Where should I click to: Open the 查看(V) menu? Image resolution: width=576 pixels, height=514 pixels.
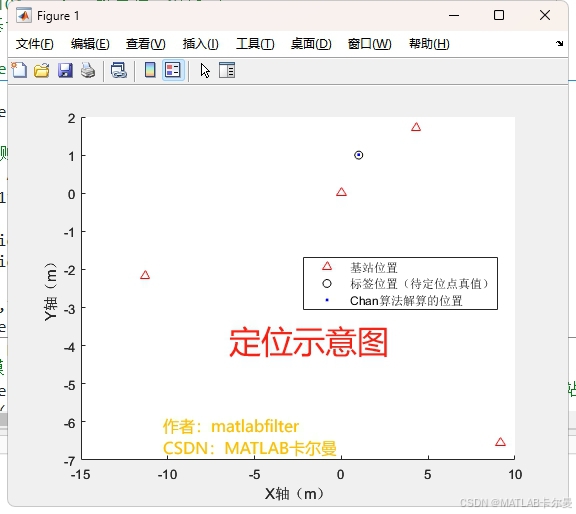(x=146, y=44)
